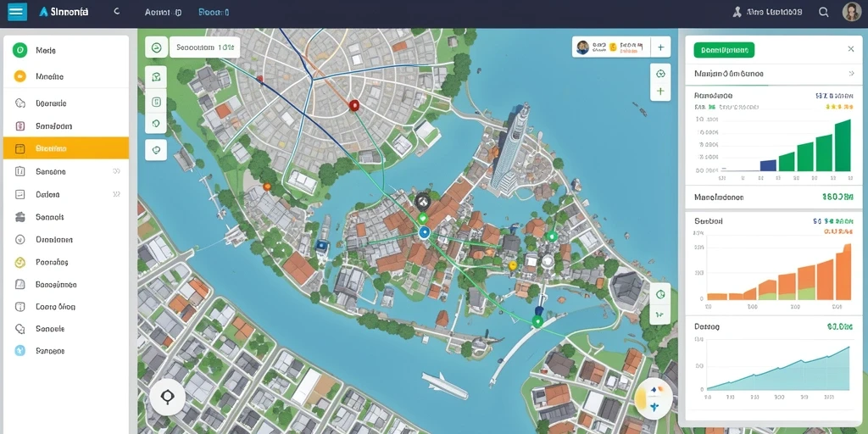Click the green plus icon below top-right map control

[660, 91]
